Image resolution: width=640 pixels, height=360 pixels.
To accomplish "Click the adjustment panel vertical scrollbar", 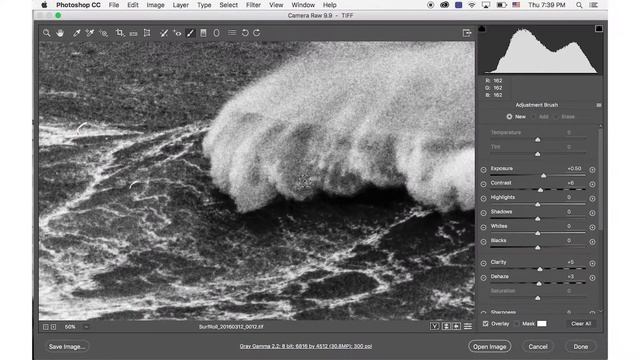I will tap(600, 180).
